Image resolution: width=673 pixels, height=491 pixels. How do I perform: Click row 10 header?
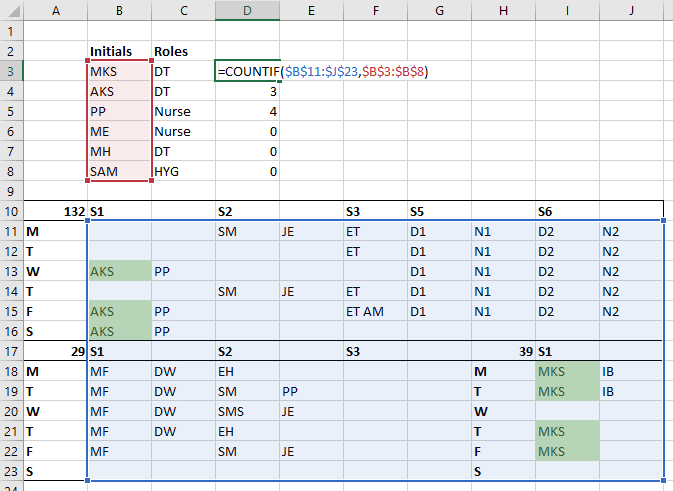coord(12,212)
